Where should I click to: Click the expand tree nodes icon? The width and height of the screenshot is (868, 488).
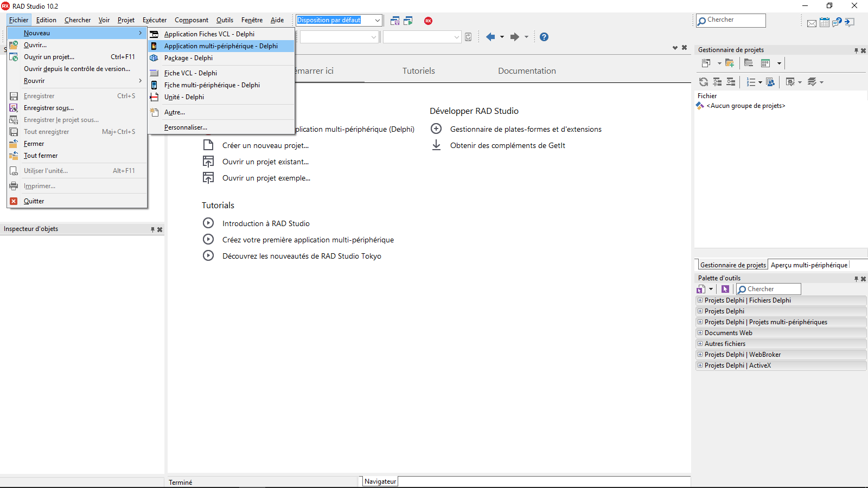[717, 82]
